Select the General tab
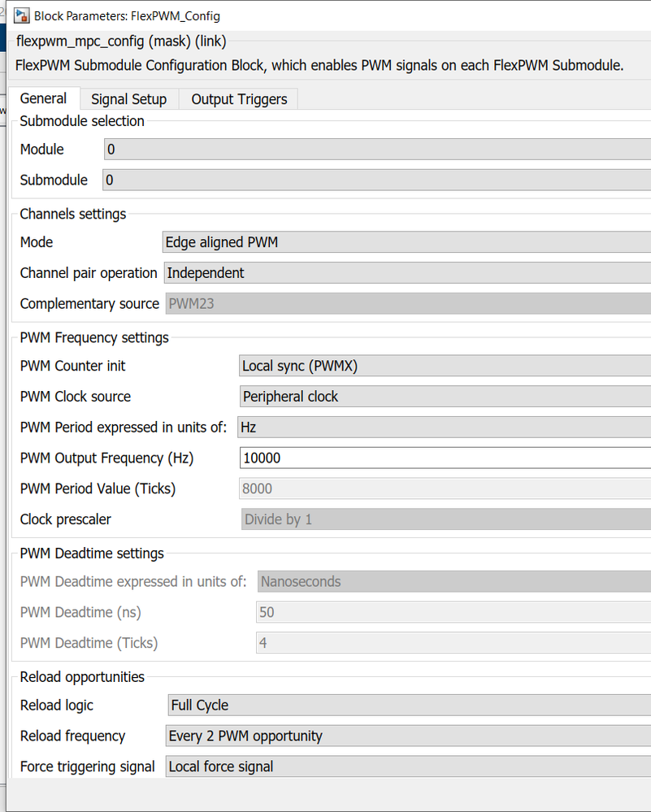The width and height of the screenshot is (651, 812). coord(43,98)
